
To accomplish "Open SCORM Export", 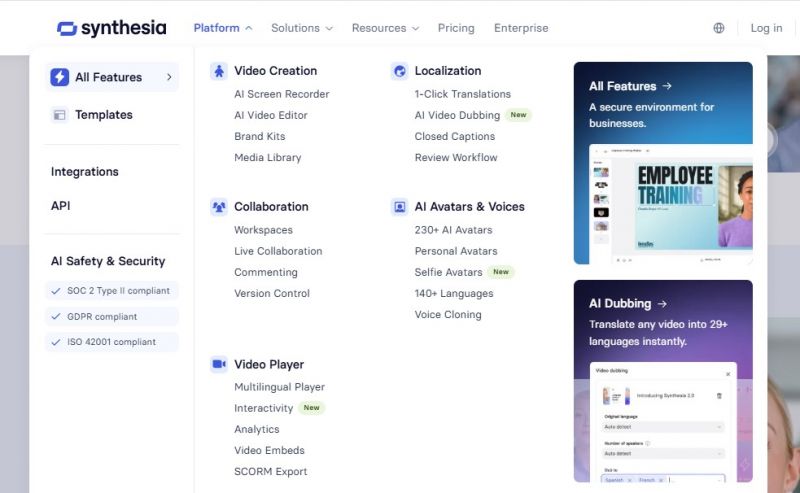I will pos(270,472).
